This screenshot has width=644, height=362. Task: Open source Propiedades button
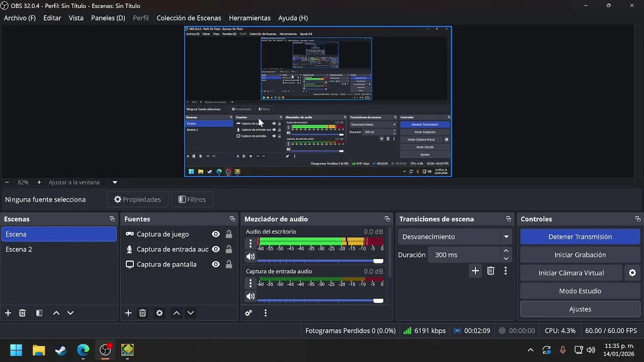point(137,200)
